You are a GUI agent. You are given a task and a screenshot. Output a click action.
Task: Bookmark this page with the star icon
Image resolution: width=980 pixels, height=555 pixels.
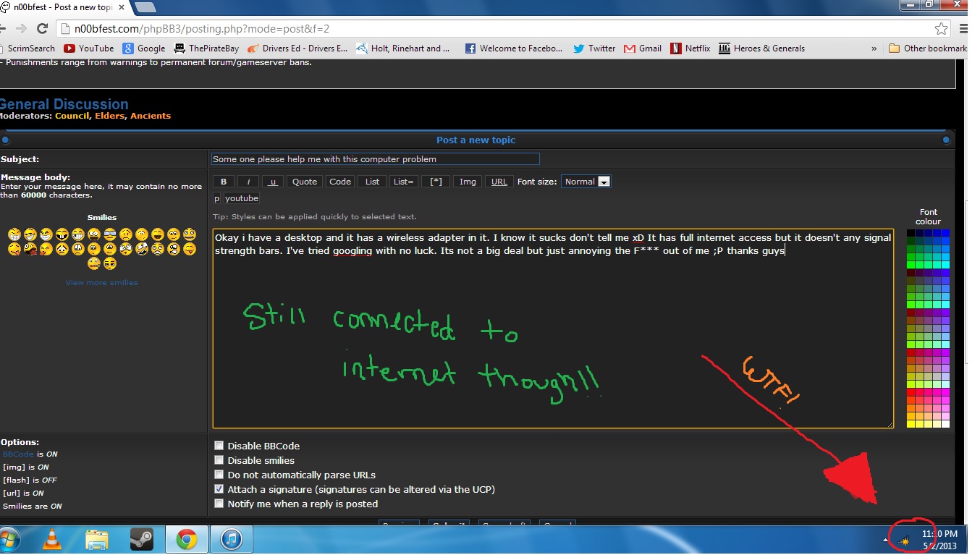pyautogui.click(x=941, y=29)
